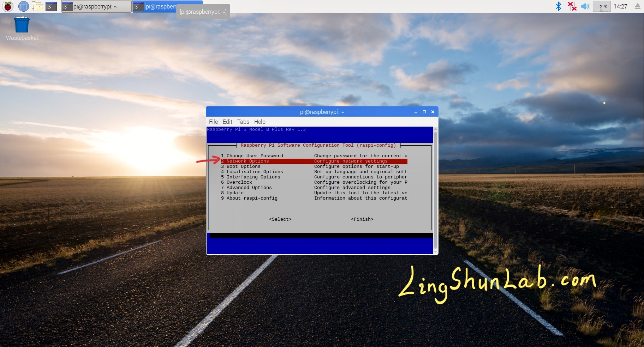
Task: Click 'Raspberry Pi 3 Model B Plus Rev 1.3' text
Action: coord(256,129)
